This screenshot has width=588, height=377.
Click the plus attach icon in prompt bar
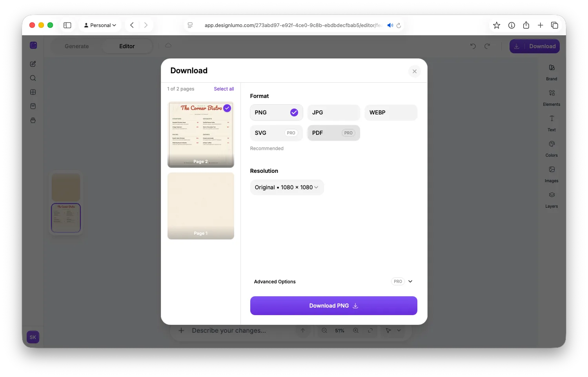[181, 330]
